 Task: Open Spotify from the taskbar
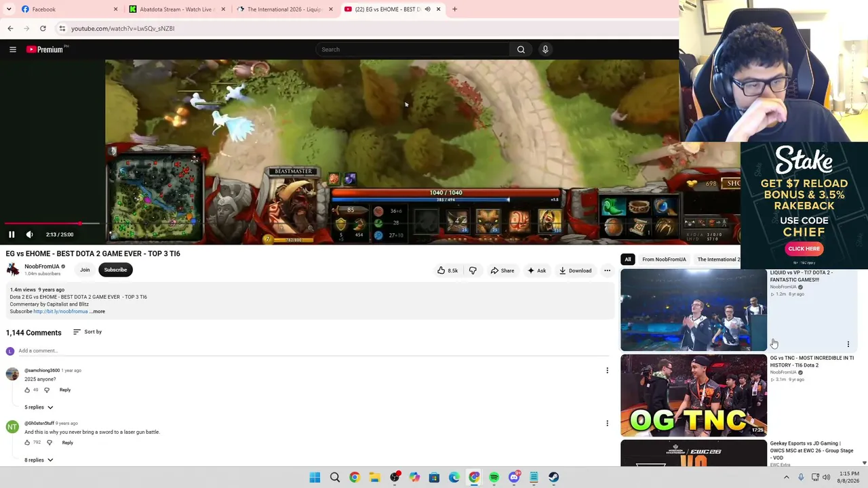(x=494, y=477)
